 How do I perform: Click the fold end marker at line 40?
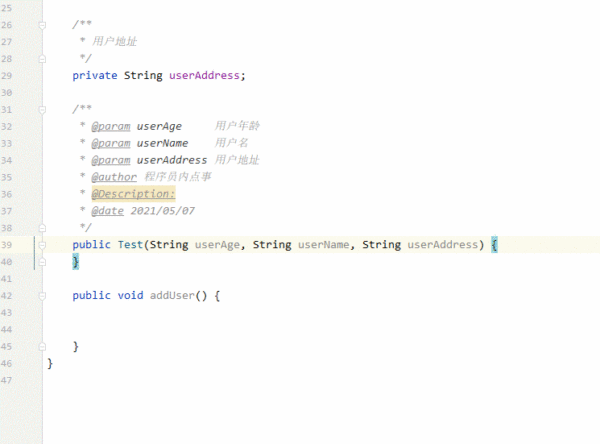(42, 261)
